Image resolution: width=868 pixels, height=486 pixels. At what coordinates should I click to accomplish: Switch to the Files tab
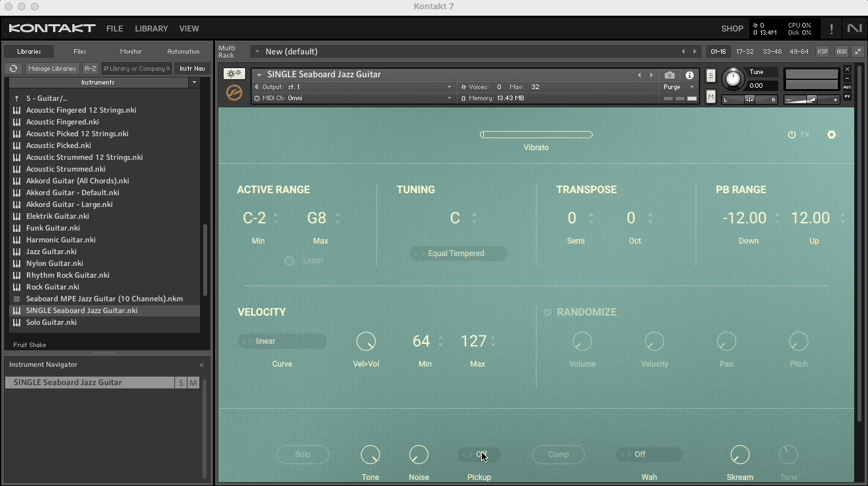tap(80, 52)
